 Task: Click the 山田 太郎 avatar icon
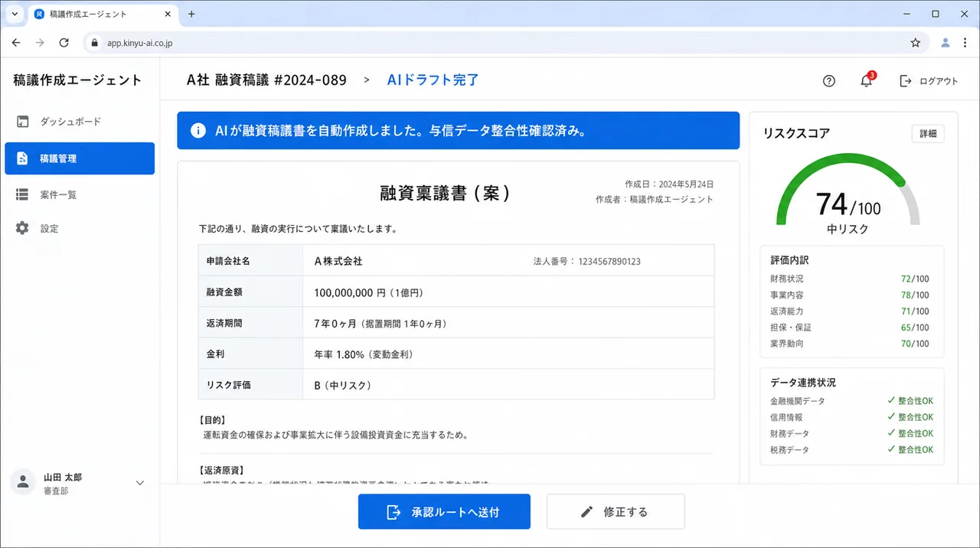coord(23,481)
